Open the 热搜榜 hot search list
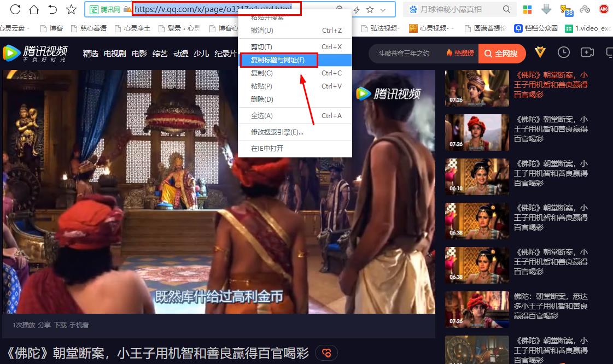Screen dimensions: 613x364 [460, 53]
